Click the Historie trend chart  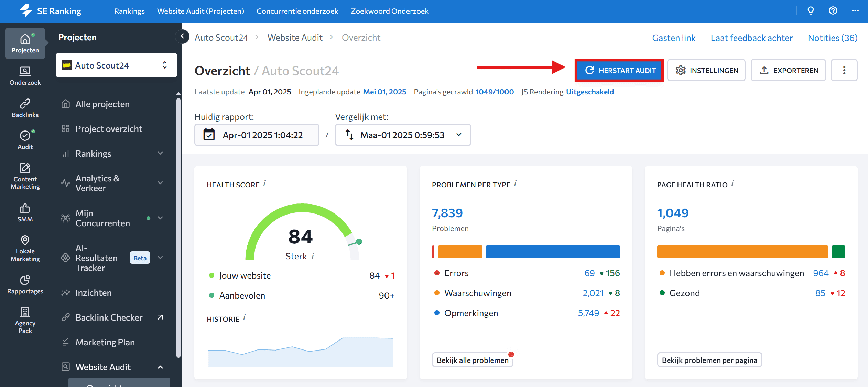click(x=301, y=351)
